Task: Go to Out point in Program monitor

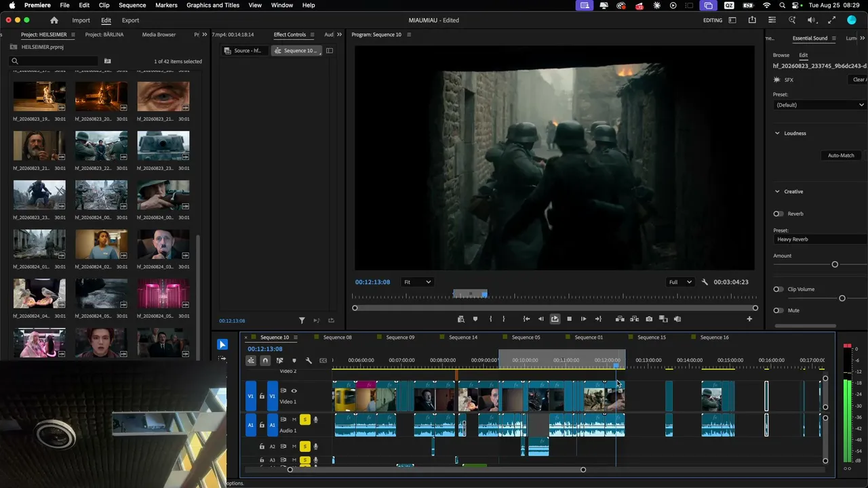Action: (x=598, y=319)
